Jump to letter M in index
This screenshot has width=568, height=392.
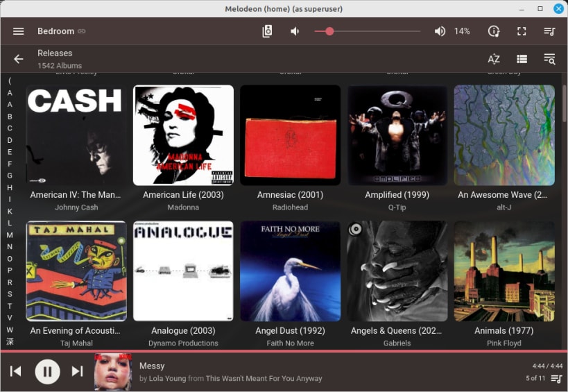(x=10, y=235)
